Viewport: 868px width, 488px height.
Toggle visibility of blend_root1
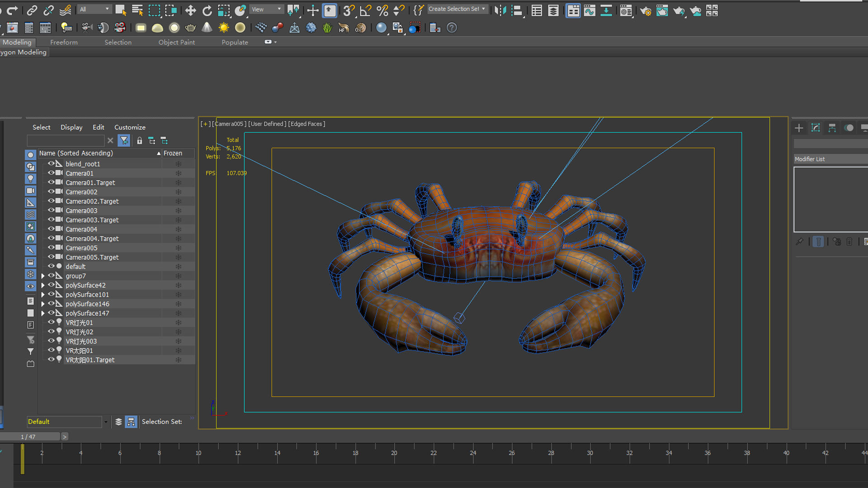pyautogui.click(x=51, y=164)
